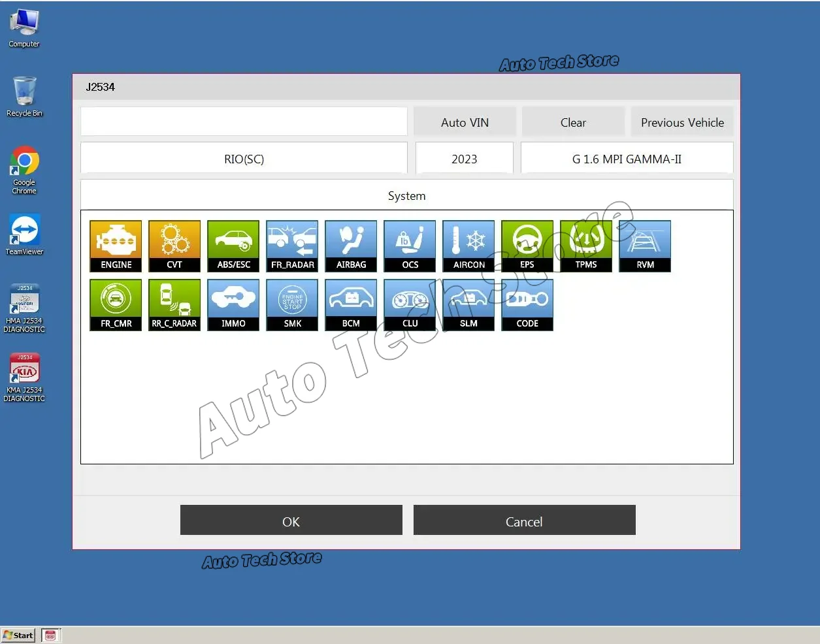Choose the ABS/ESC system icon
The width and height of the screenshot is (820, 644).
(233, 246)
